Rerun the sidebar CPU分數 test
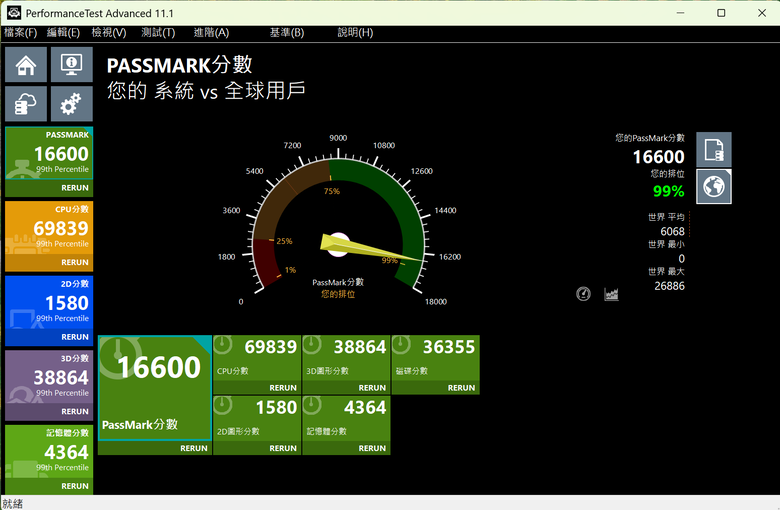 click(75, 263)
